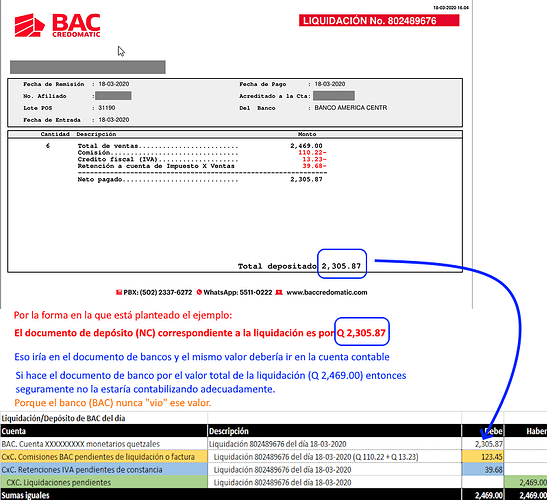Screen dimensions: 547x500
Task: Click the Acreditado a la Cta redacted field
Action: [x=334, y=96]
